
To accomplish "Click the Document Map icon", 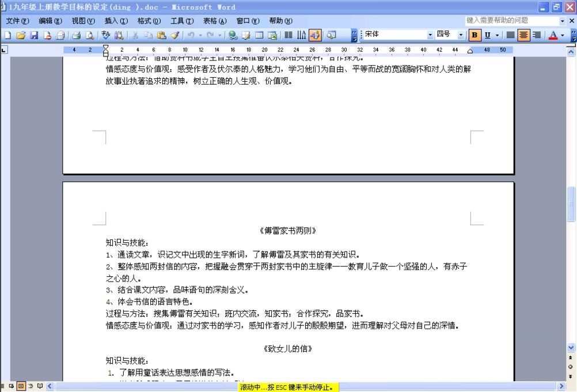I will coord(331,35).
